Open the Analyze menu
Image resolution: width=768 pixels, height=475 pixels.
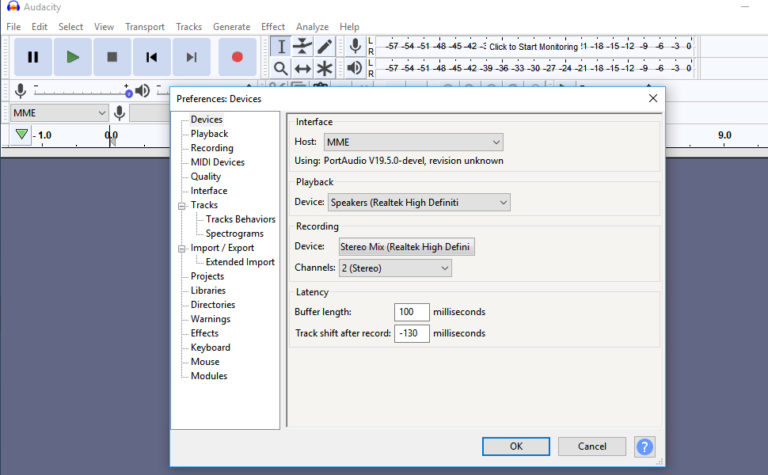pyautogui.click(x=312, y=27)
